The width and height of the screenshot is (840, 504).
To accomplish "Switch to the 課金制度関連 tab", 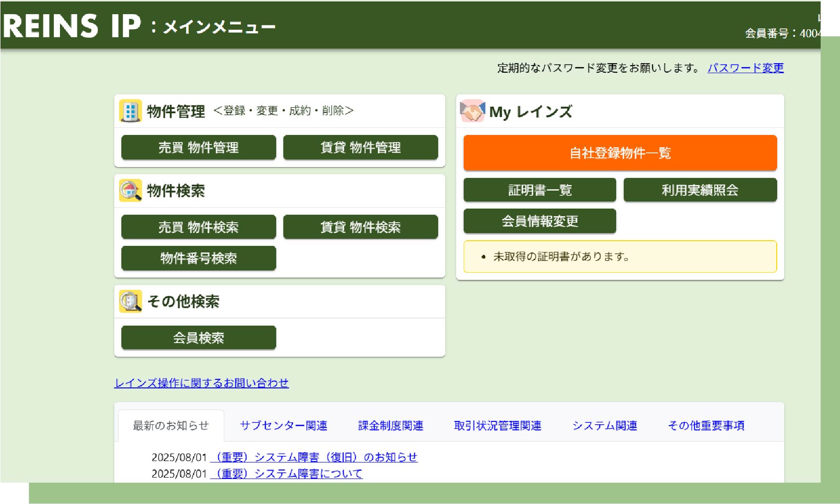I will coord(390,426).
